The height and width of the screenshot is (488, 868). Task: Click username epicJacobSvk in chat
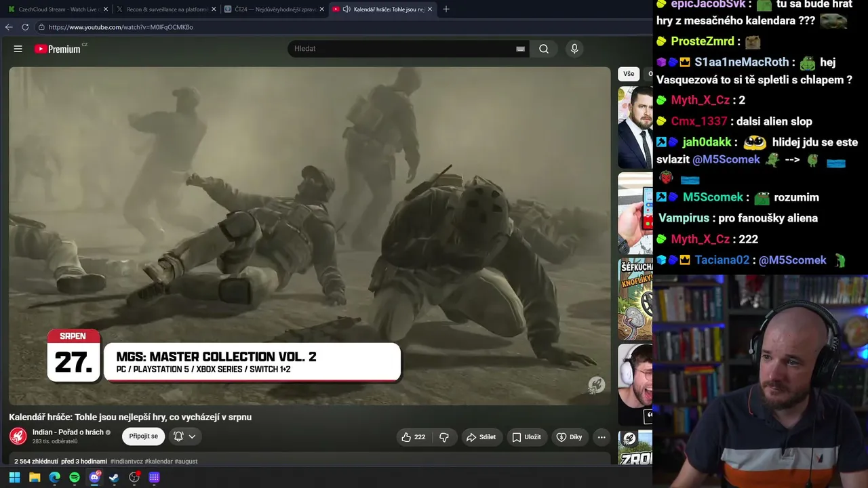[708, 4]
